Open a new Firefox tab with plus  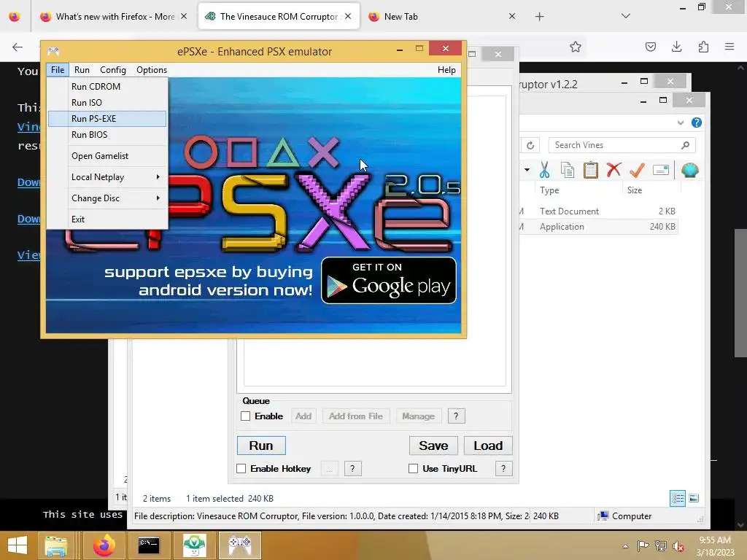point(539,17)
